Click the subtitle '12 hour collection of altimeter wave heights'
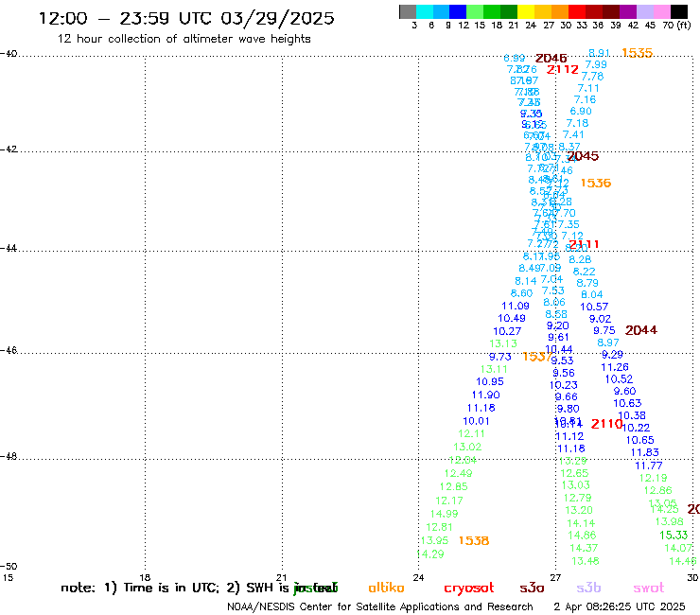Viewport: 700px width, 615px height. (x=184, y=39)
